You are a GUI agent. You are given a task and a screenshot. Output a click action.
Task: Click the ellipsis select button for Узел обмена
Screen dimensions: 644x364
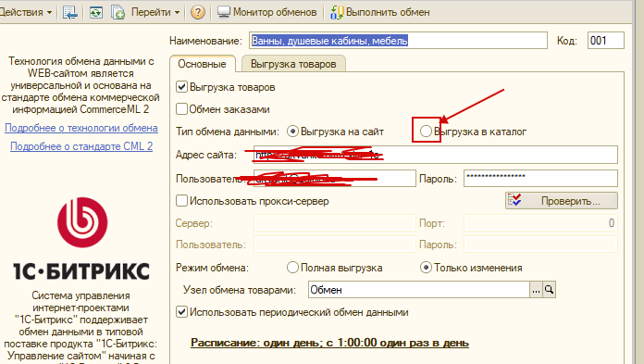536,290
